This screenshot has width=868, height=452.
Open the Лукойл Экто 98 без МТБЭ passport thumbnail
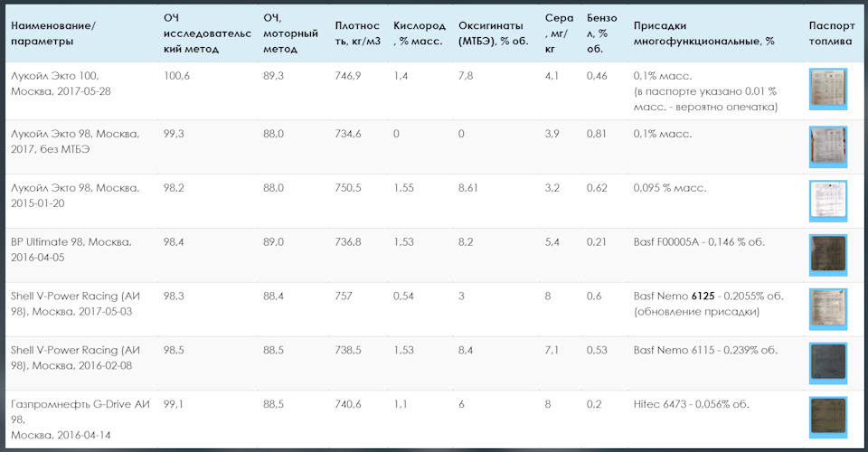click(828, 147)
